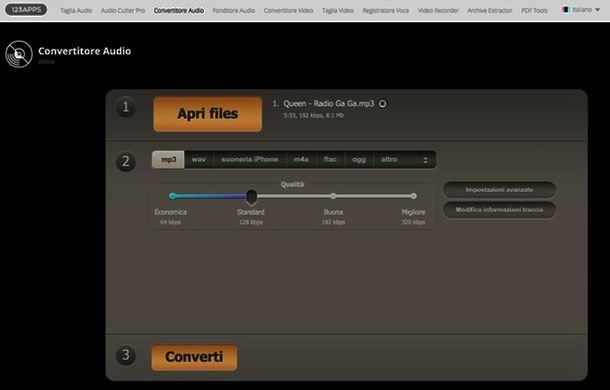Image resolution: width=610 pixels, height=390 pixels.
Task: Set quality slider to Migliore point
Action: (x=414, y=196)
